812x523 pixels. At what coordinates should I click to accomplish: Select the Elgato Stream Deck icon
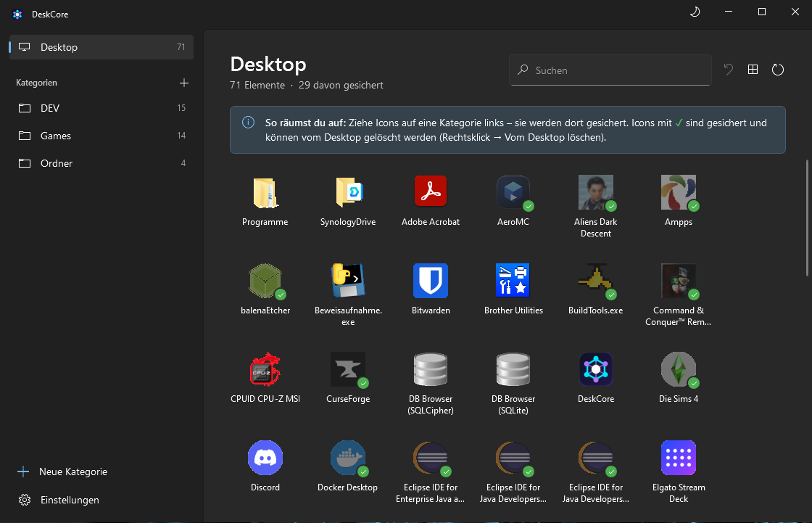click(679, 458)
